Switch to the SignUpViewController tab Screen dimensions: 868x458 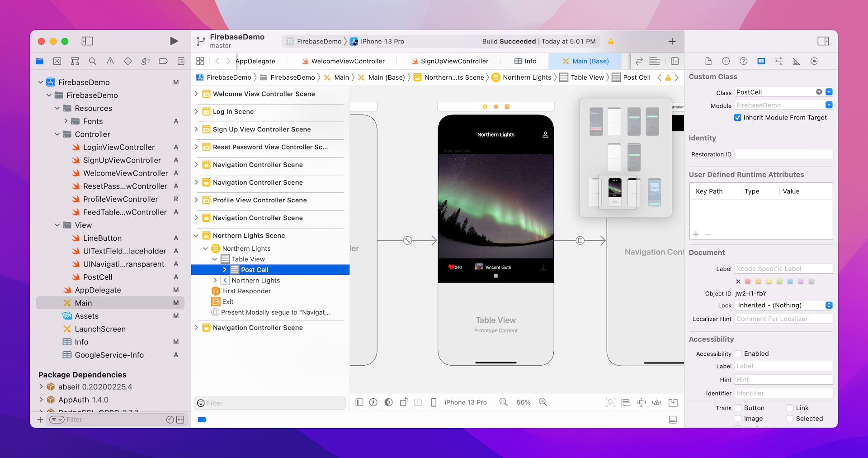(x=454, y=61)
